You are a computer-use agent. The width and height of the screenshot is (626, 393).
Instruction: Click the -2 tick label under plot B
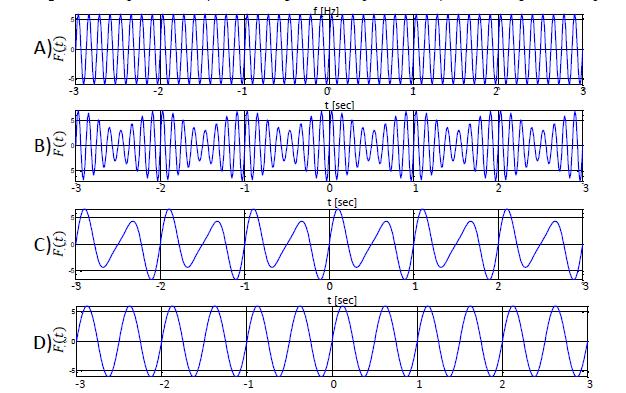160,188
